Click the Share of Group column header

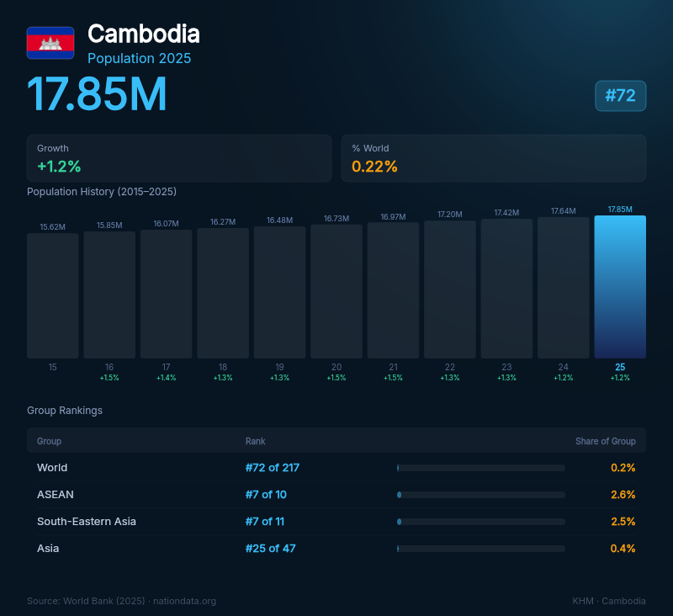(x=605, y=441)
